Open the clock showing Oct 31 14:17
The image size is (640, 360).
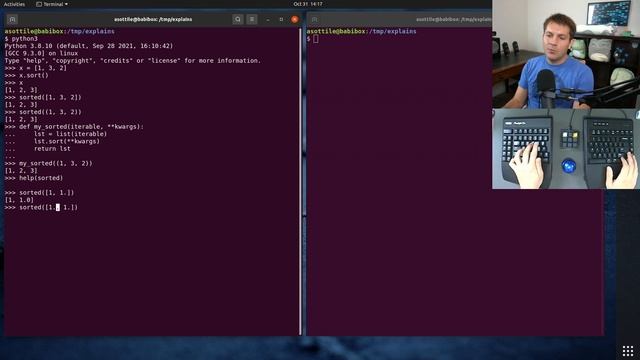click(308, 4)
